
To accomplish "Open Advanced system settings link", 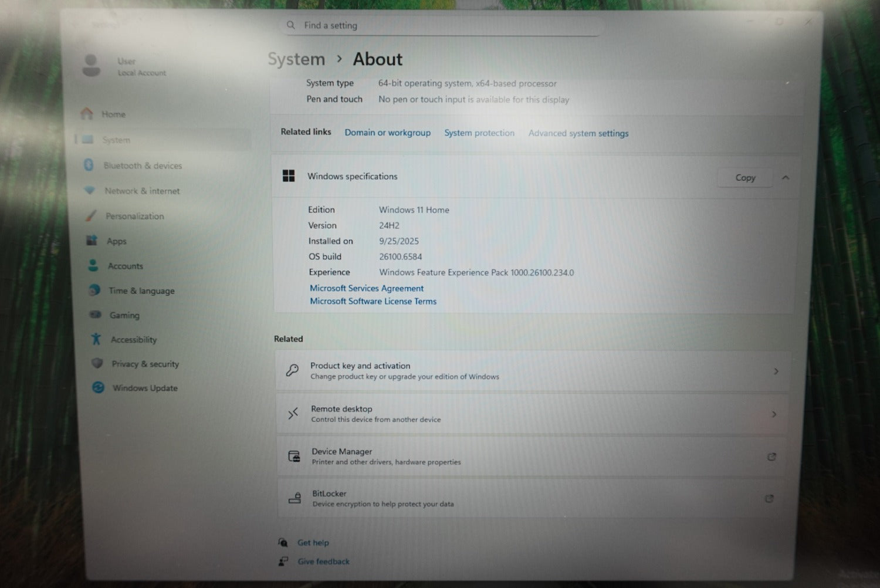I will pos(578,133).
